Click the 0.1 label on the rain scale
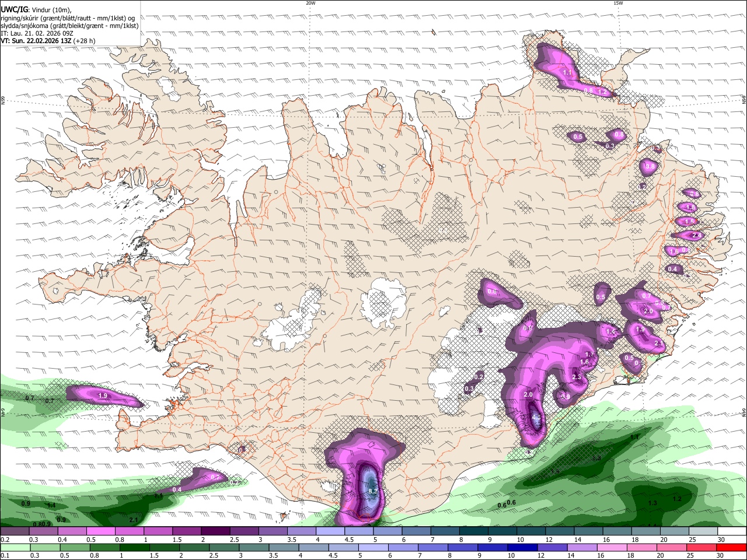This screenshot has height=560, width=747. click(x=5, y=556)
